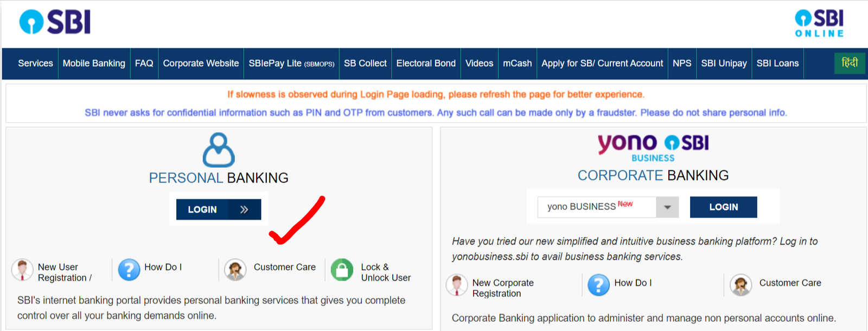Click the PERSONAL BANKING heading
868x331 pixels.
(x=219, y=178)
